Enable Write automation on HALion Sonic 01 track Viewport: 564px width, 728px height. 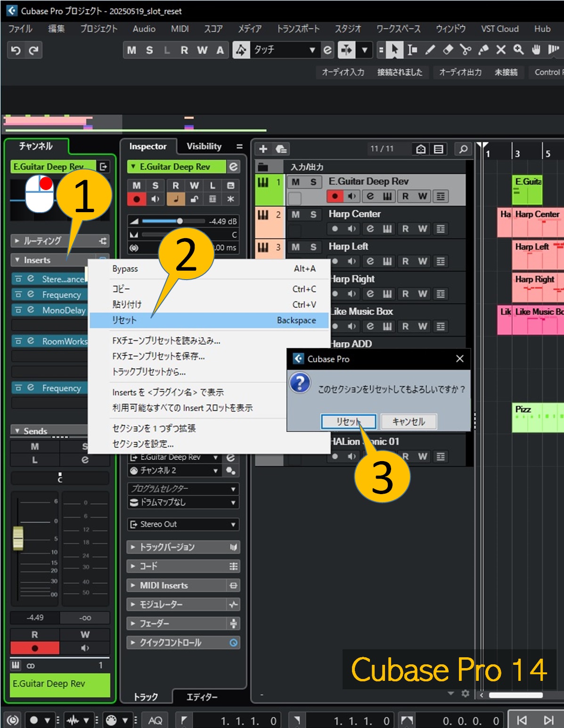click(423, 456)
